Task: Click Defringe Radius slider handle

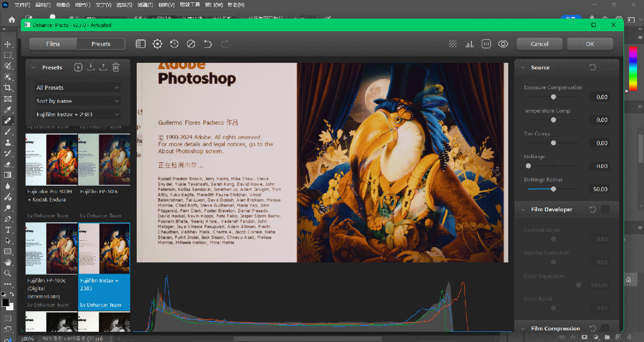Action: (x=553, y=189)
